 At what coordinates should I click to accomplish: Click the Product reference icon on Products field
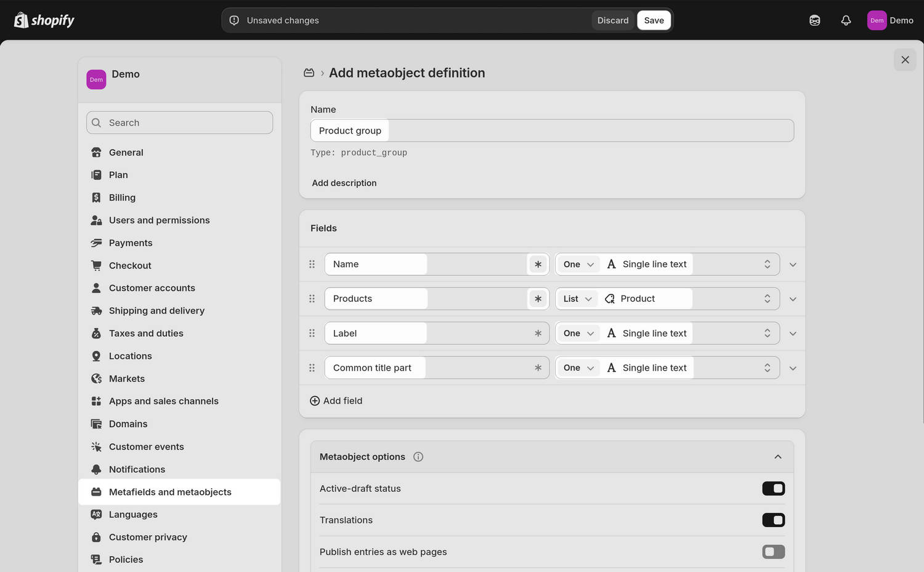pyautogui.click(x=609, y=298)
